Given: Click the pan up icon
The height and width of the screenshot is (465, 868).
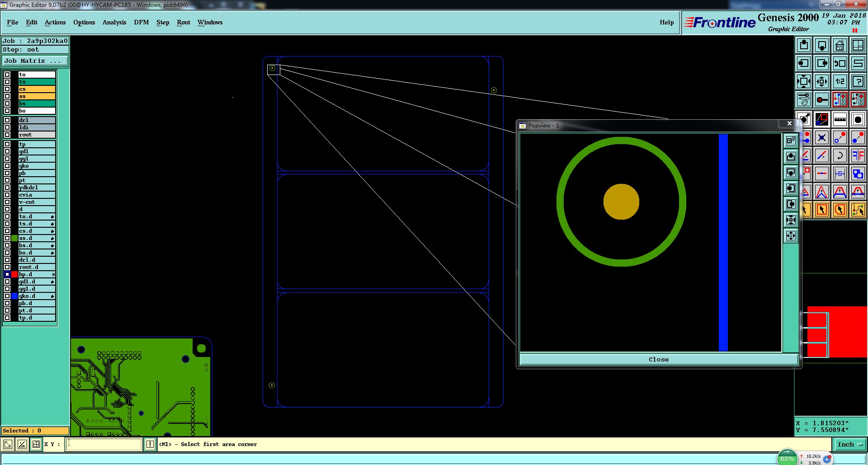Looking at the screenshot, I should (x=804, y=45).
